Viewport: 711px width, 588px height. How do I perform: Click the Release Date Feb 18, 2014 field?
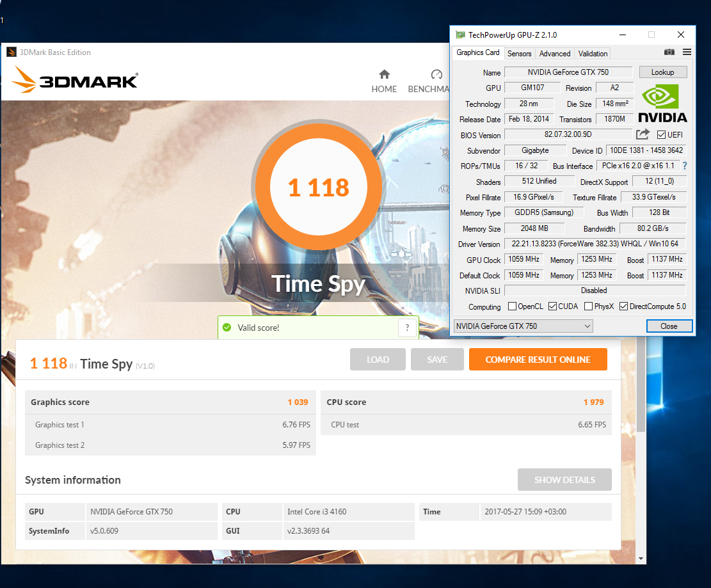[x=529, y=119]
